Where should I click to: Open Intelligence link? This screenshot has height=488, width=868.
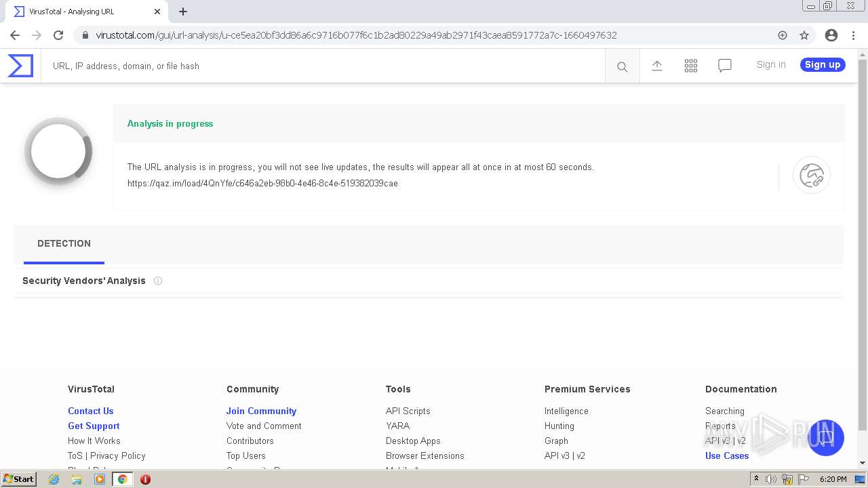566,411
